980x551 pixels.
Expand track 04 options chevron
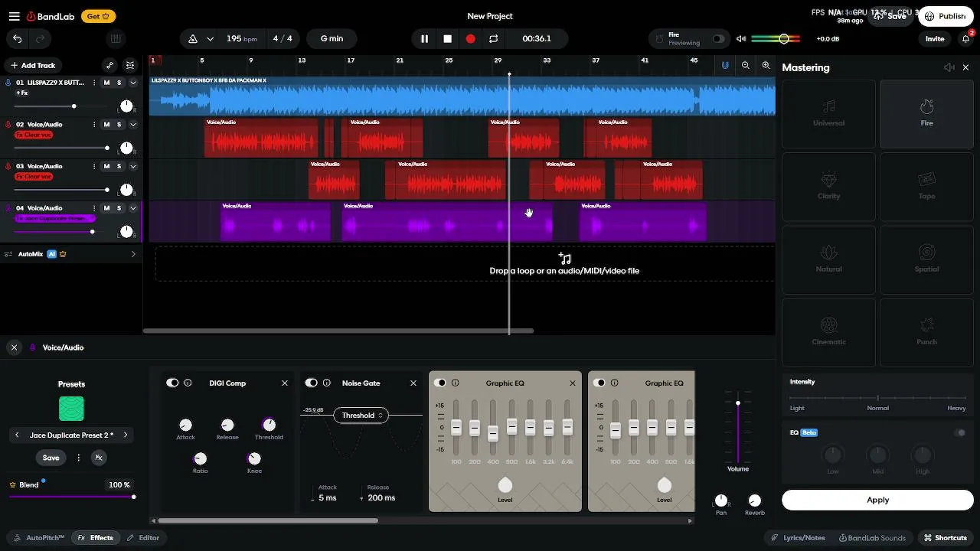coord(132,208)
